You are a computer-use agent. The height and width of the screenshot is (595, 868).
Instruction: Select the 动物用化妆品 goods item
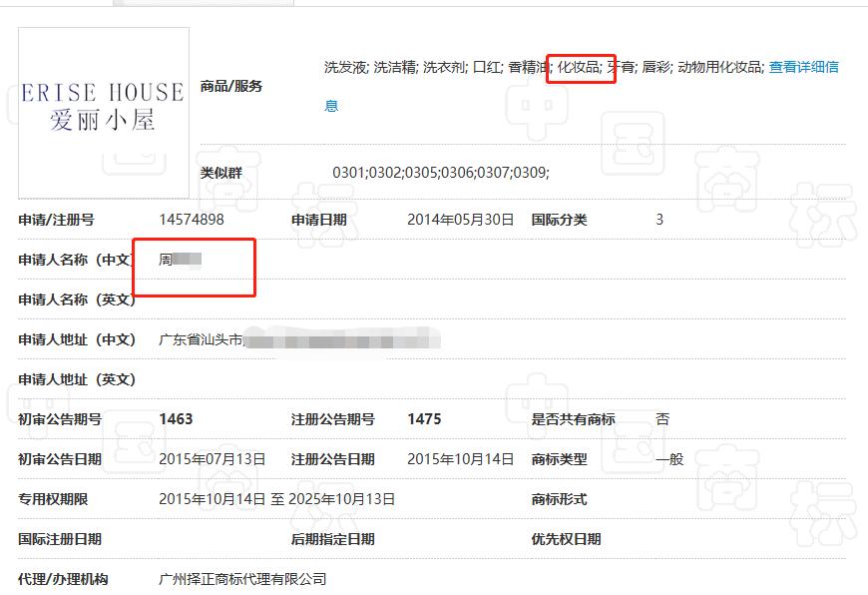click(x=720, y=67)
